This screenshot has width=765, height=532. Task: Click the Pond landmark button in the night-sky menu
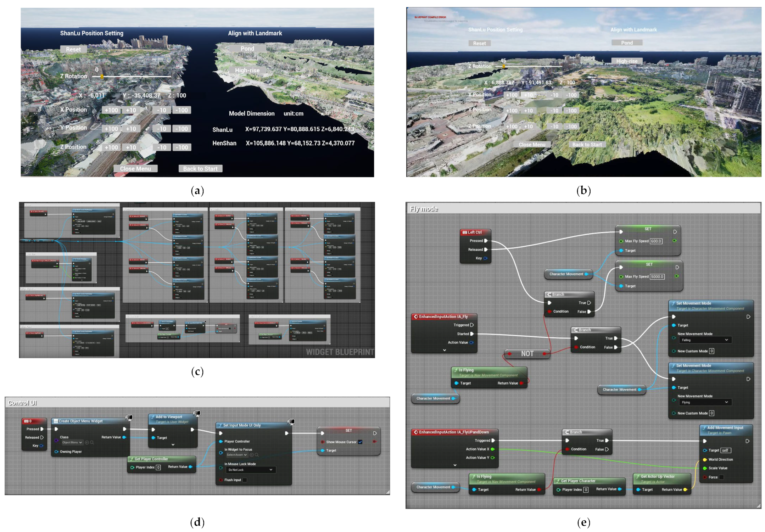[x=247, y=49]
